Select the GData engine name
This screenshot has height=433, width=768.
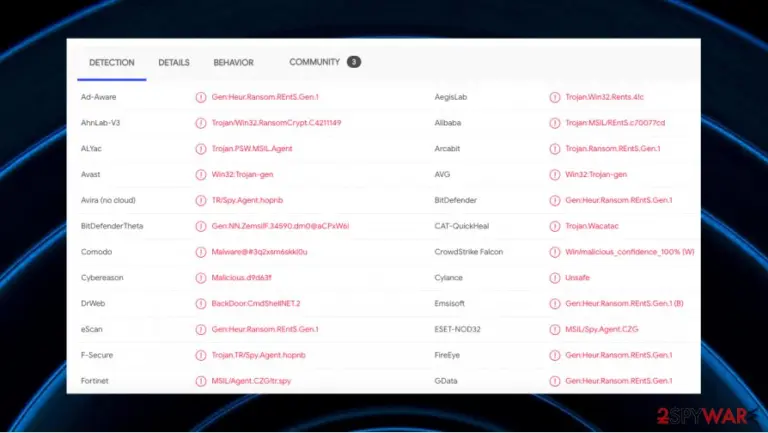pos(446,381)
